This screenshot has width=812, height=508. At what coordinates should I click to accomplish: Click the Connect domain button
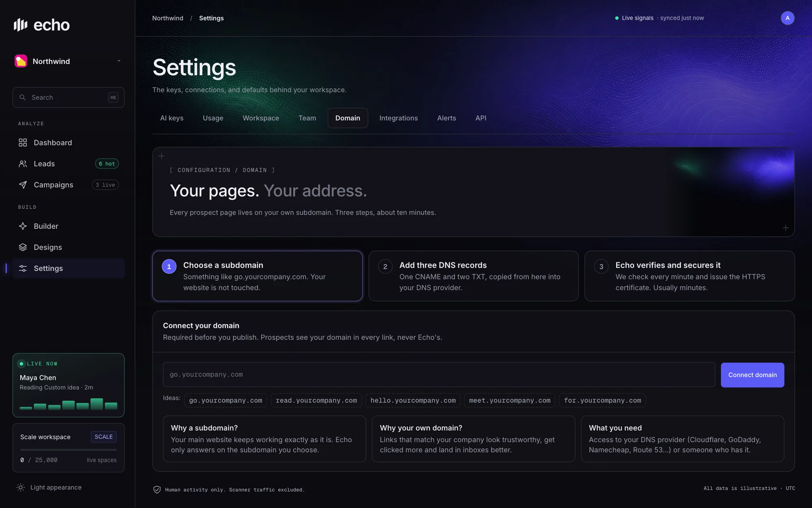pos(752,375)
